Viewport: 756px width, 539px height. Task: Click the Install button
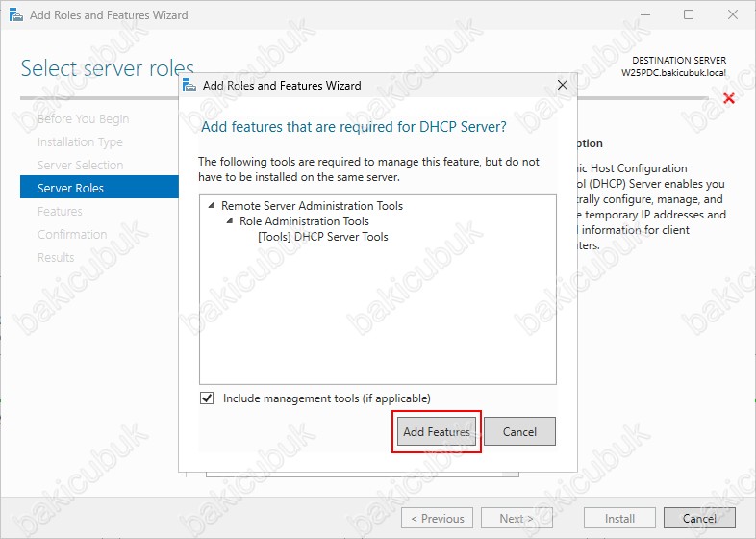point(619,518)
